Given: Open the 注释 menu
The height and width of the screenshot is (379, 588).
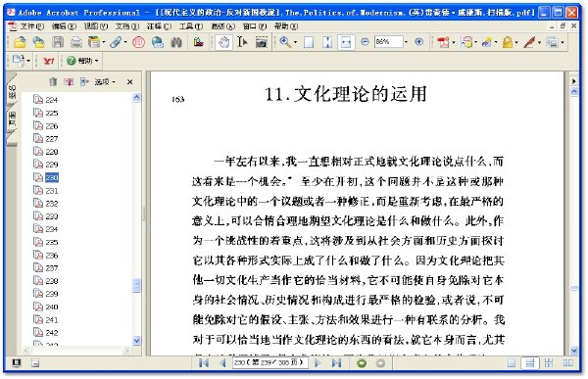Looking at the screenshot, I should 159,26.
